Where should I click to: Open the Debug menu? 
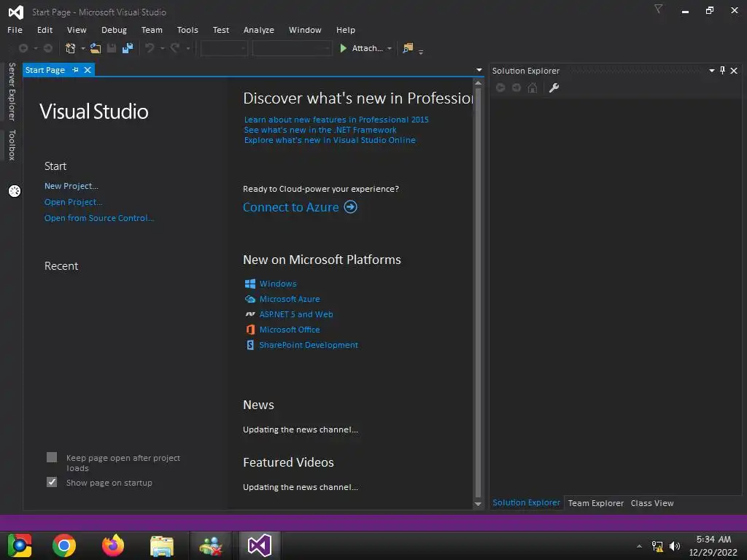tap(114, 30)
